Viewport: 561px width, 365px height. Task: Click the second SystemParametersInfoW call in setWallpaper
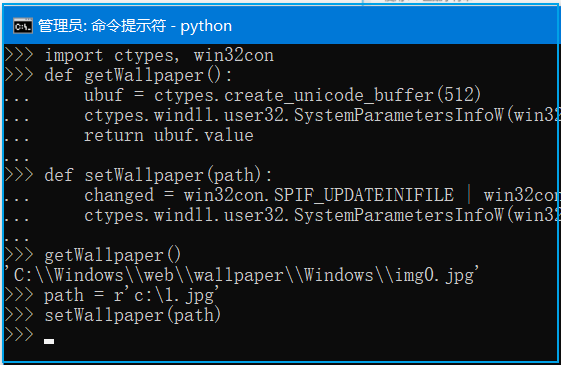tap(399, 215)
